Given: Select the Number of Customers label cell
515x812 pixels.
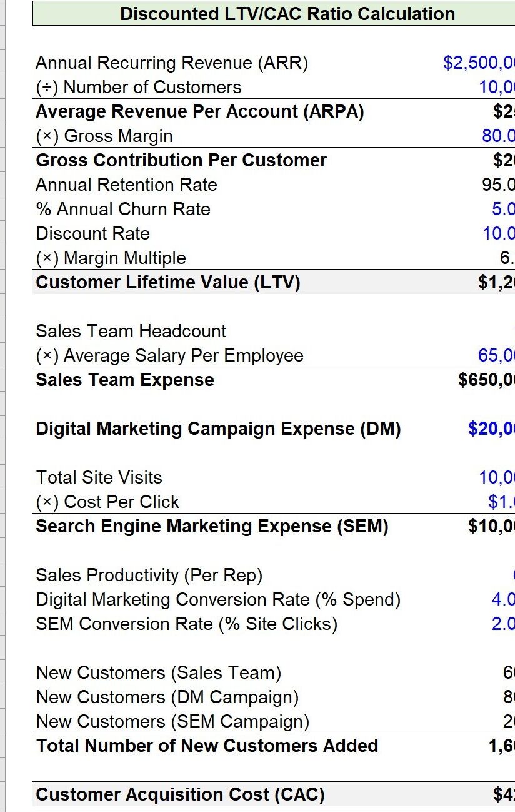Looking at the screenshot, I should (x=139, y=87).
